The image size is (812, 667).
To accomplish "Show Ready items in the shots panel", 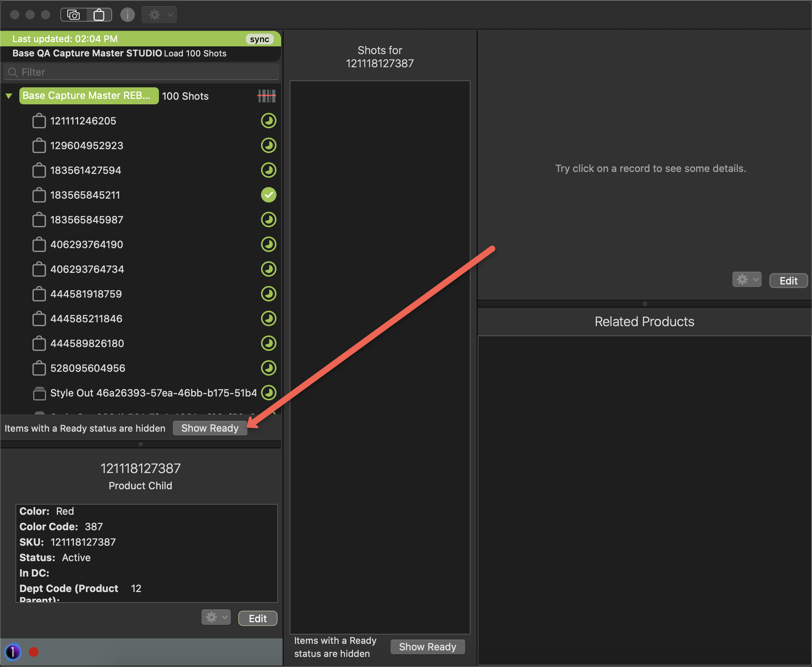I will [x=427, y=647].
